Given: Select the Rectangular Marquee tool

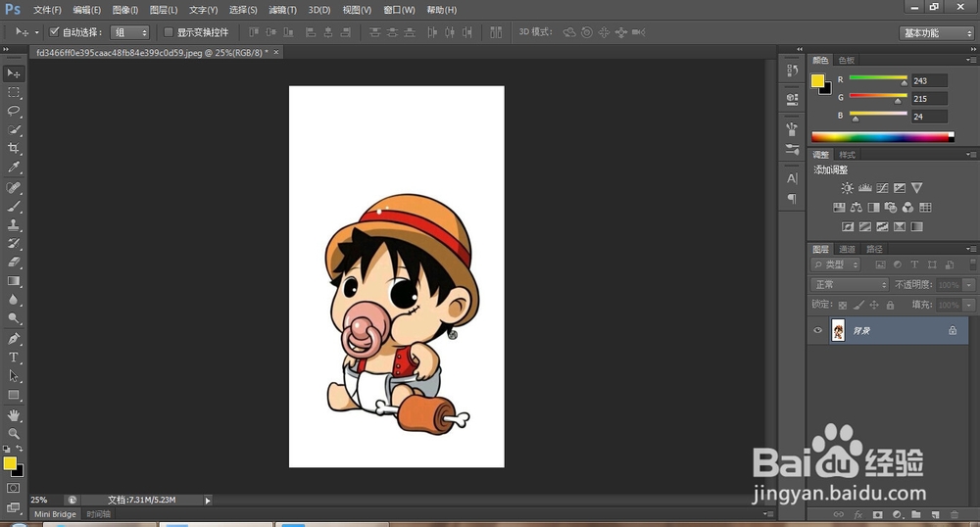Looking at the screenshot, I should (x=13, y=92).
